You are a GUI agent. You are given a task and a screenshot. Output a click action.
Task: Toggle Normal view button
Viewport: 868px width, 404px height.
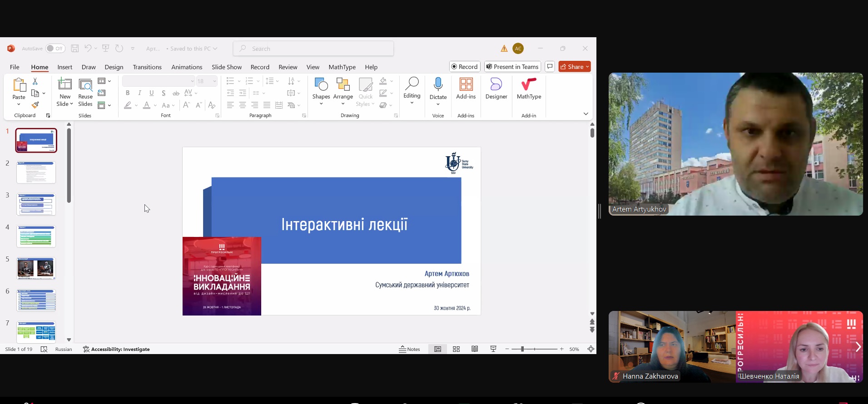[437, 349]
